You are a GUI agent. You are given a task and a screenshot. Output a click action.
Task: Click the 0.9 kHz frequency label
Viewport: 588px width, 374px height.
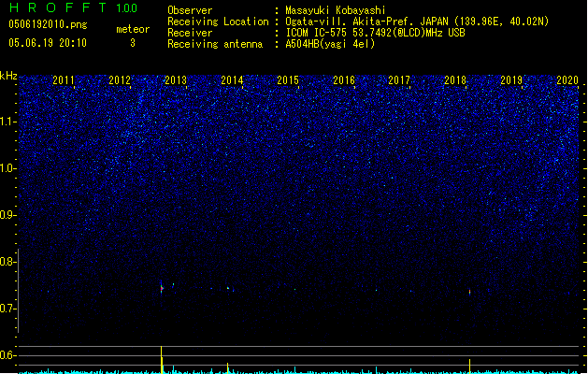point(7,215)
